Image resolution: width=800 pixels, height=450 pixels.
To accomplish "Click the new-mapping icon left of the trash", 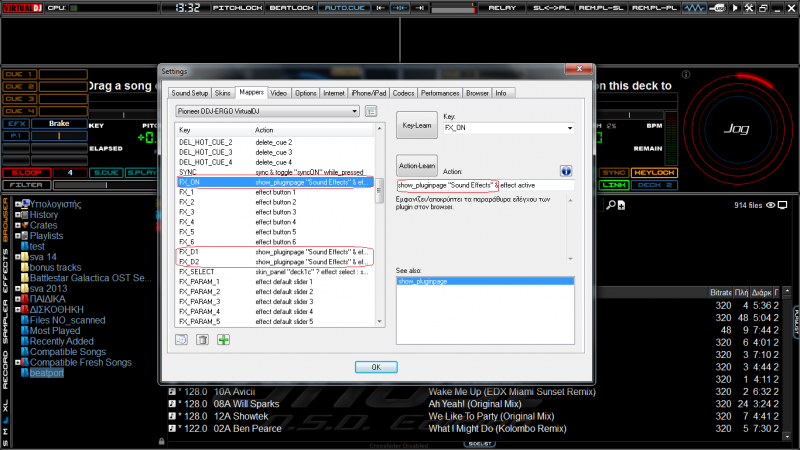I will (183, 340).
